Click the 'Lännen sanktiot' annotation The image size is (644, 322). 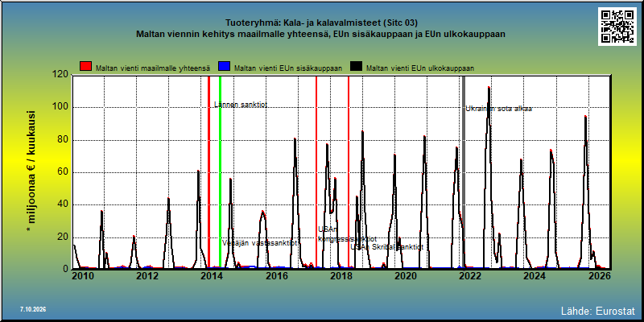pos(241,105)
